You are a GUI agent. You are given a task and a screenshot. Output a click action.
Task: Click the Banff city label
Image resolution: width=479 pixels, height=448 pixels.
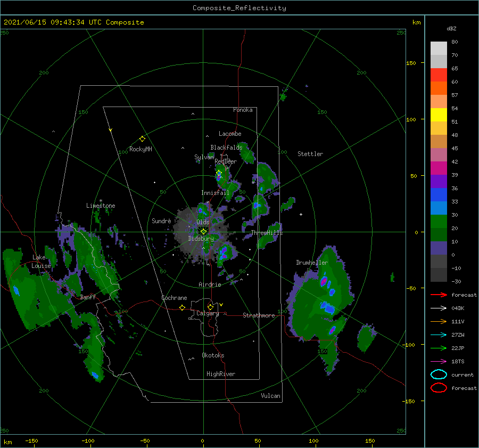click(x=88, y=297)
